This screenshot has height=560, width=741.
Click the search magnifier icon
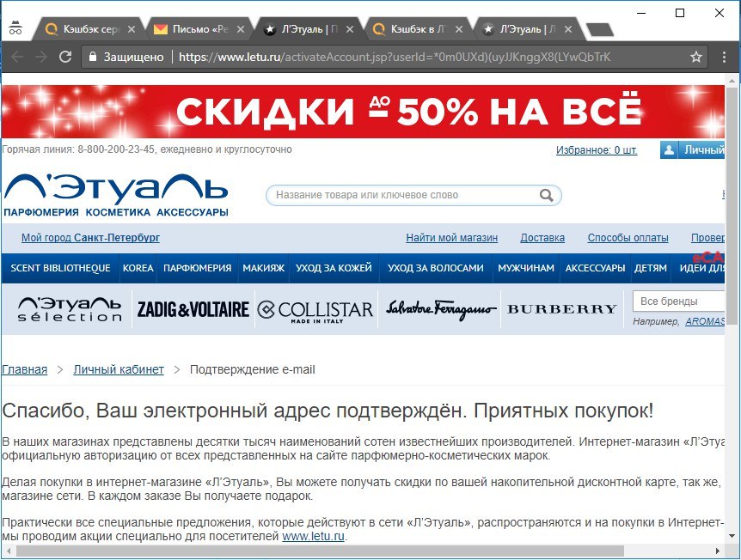pos(547,195)
